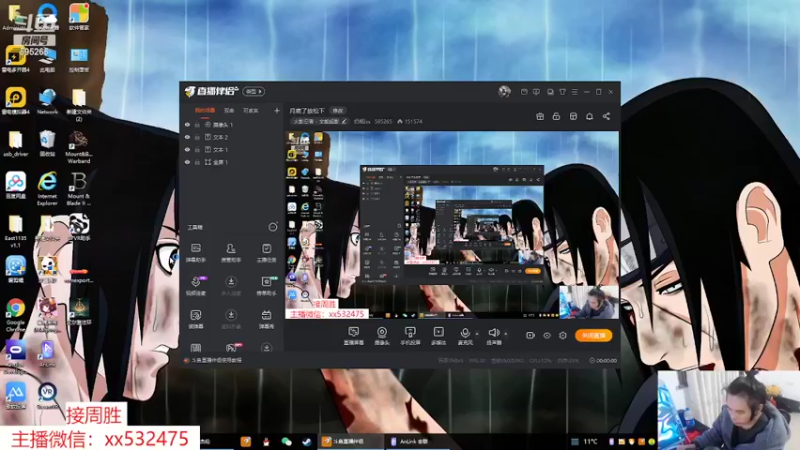The width and height of the screenshot is (800, 450).
Task: Toggle lock on the 文本 2 source
Action: (197, 137)
